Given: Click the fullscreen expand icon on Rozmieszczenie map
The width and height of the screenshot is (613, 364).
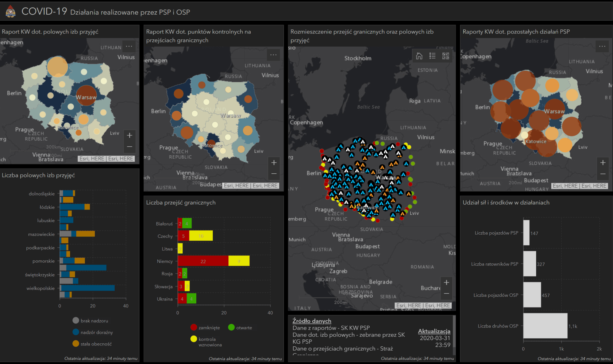Looking at the screenshot, I should tap(445, 56).
